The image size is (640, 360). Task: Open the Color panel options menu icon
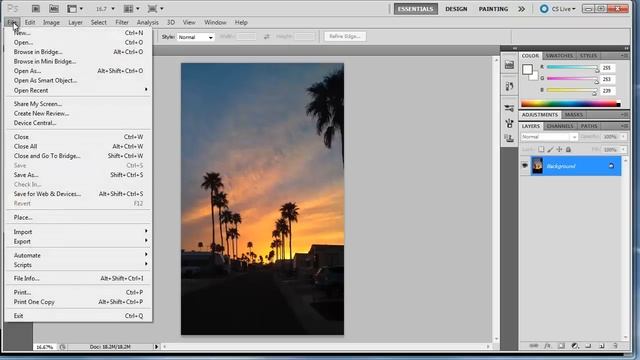(624, 56)
